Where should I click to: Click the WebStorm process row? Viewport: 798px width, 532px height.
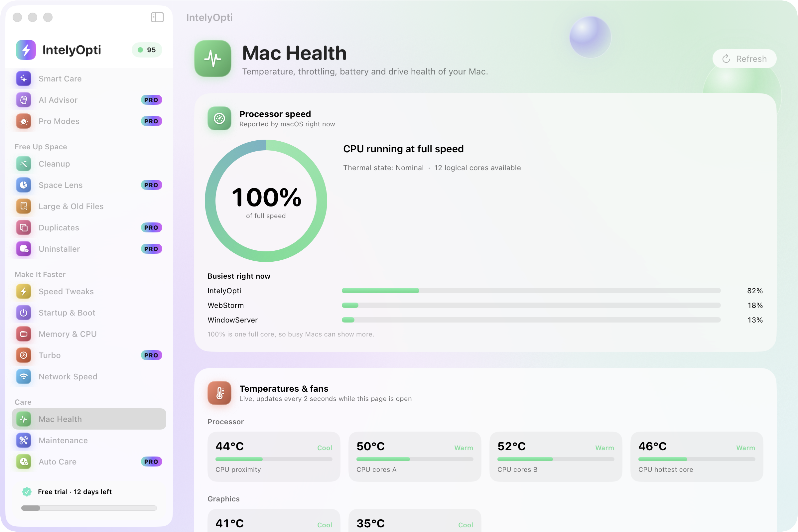tap(485, 305)
